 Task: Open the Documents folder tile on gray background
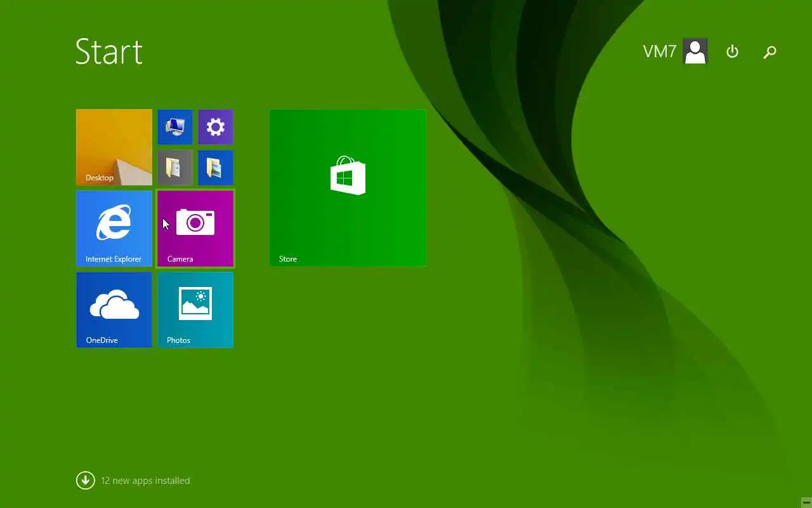[175, 168]
